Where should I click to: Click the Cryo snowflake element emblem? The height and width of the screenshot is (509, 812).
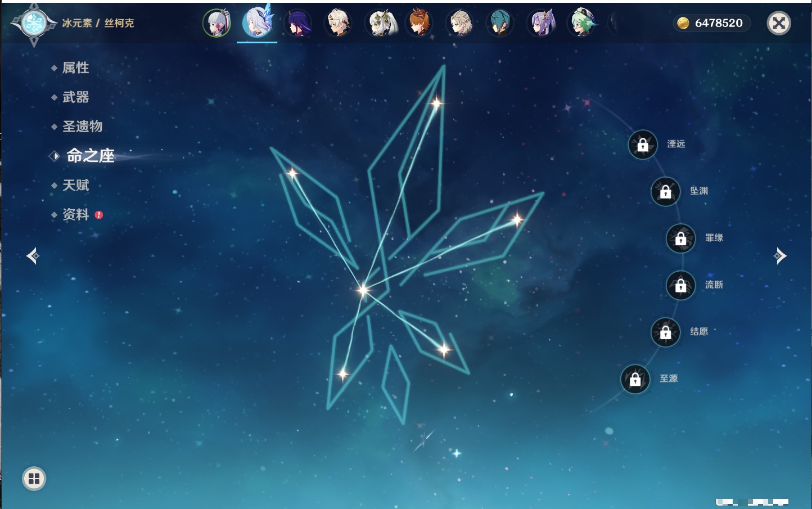[x=34, y=24]
